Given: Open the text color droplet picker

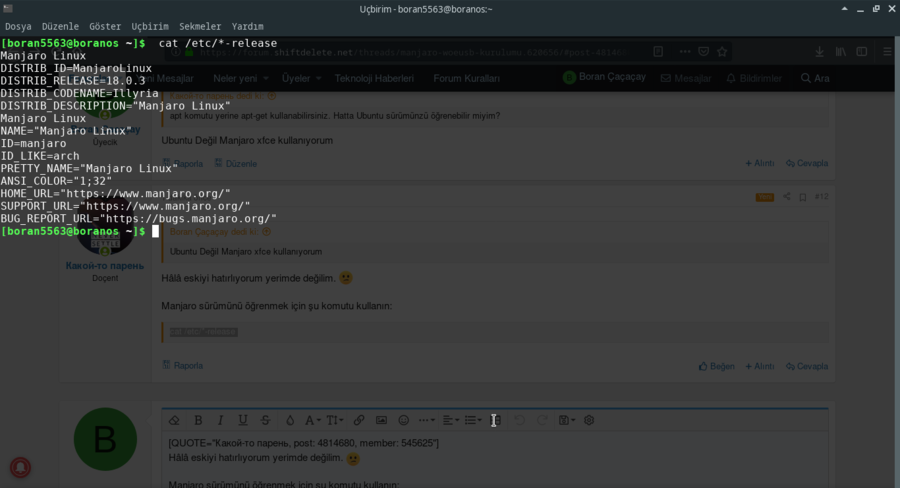Looking at the screenshot, I should (290, 420).
